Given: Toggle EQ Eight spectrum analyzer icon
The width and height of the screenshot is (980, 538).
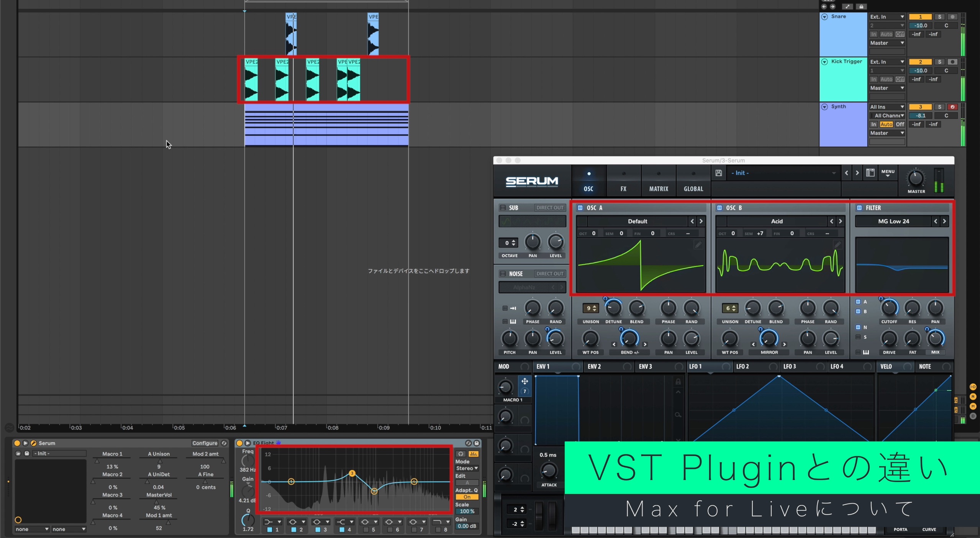Looking at the screenshot, I should [474, 454].
